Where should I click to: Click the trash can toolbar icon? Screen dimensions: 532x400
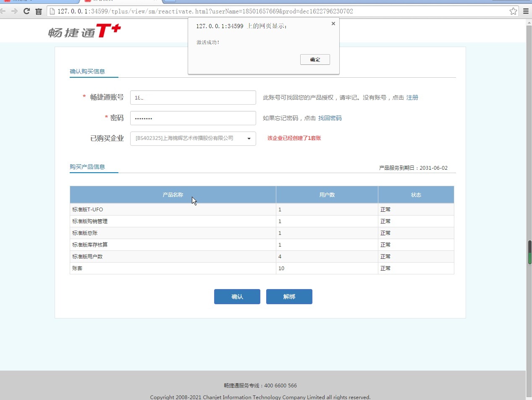[39, 11]
